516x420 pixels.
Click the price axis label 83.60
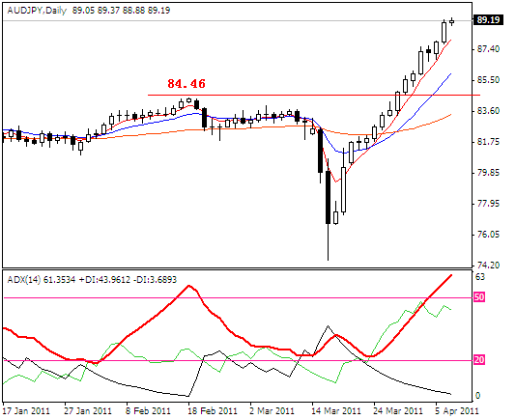[488, 111]
